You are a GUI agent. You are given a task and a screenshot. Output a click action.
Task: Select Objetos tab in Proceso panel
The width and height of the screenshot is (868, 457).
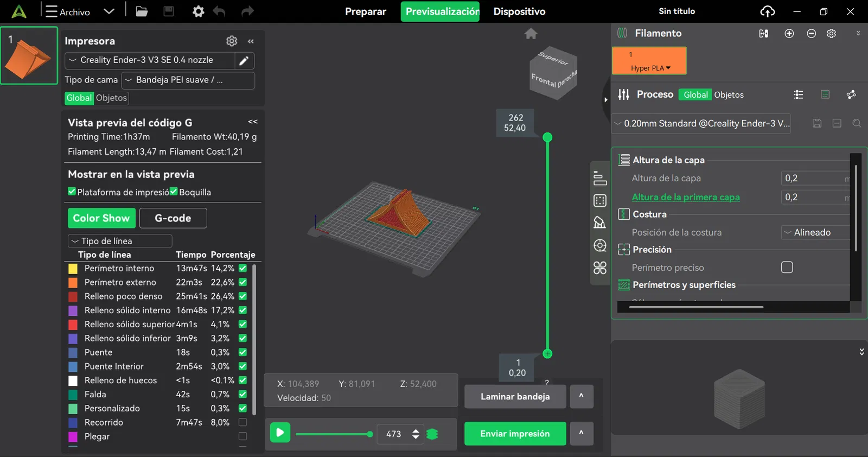coord(729,95)
